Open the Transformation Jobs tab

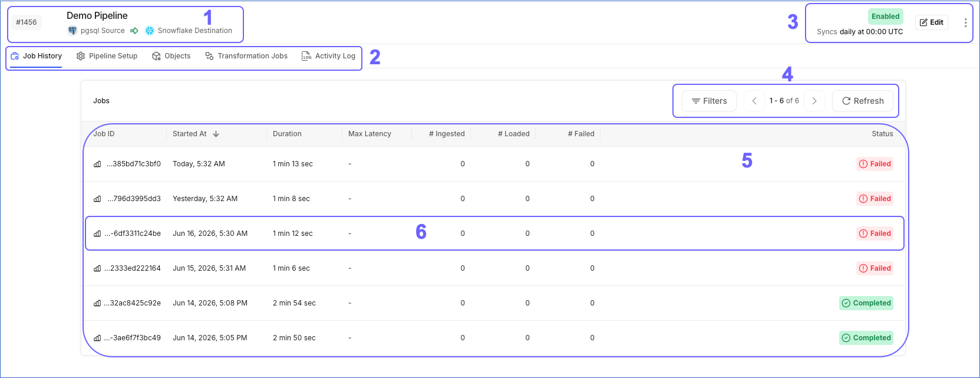coord(246,56)
